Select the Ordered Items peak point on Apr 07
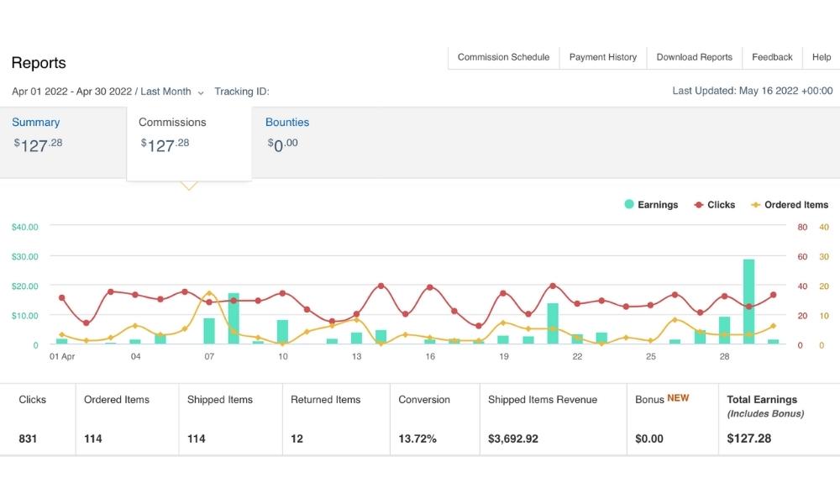840x504 pixels. pyautogui.click(x=209, y=293)
